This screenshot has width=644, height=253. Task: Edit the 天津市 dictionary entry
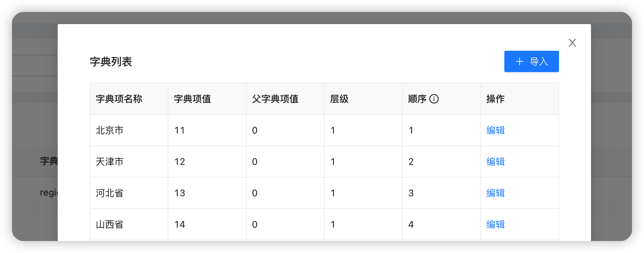(495, 162)
